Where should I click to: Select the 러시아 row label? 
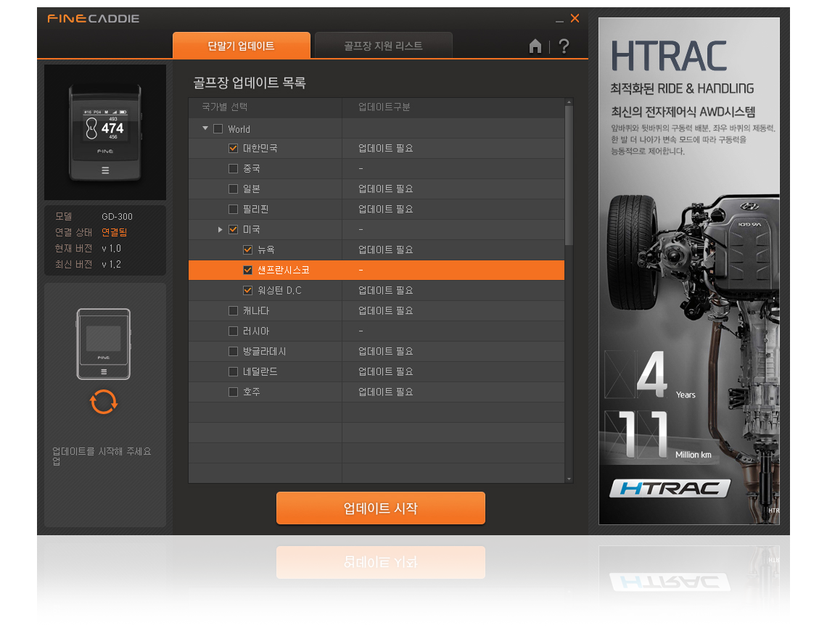[256, 331]
